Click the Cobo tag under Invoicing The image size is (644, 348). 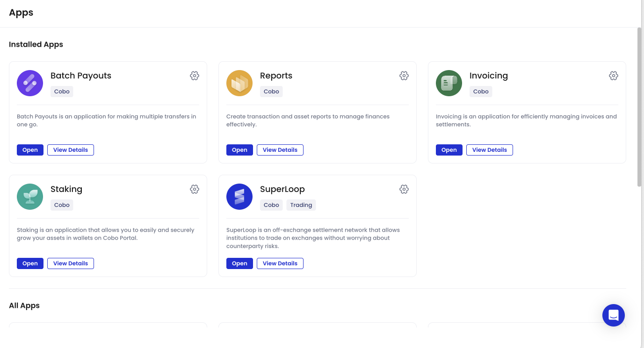pos(481,92)
